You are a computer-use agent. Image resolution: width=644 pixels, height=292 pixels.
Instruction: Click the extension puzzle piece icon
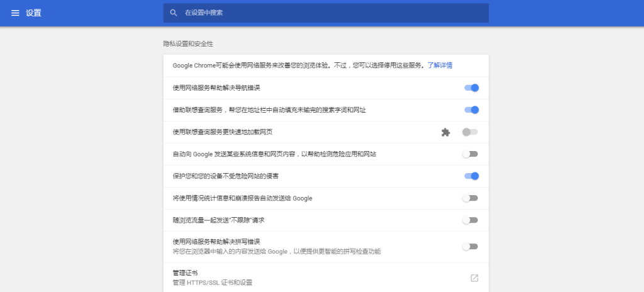tap(446, 132)
